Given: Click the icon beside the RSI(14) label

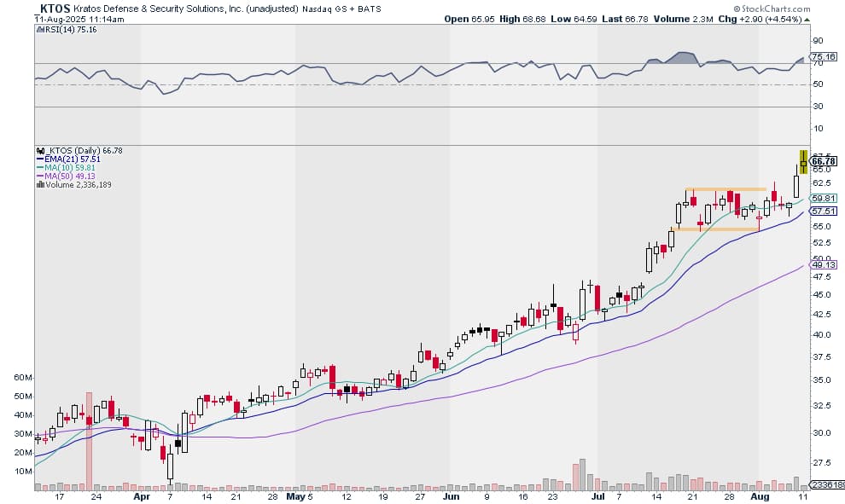Looking at the screenshot, I should point(40,30).
